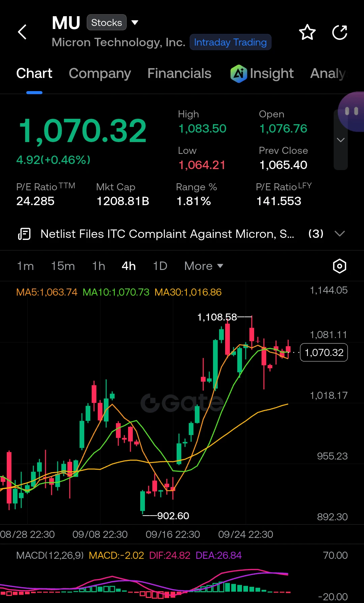
Task: Tap the purple floating assistant bubble
Action: pyautogui.click(x=351, y=111)
